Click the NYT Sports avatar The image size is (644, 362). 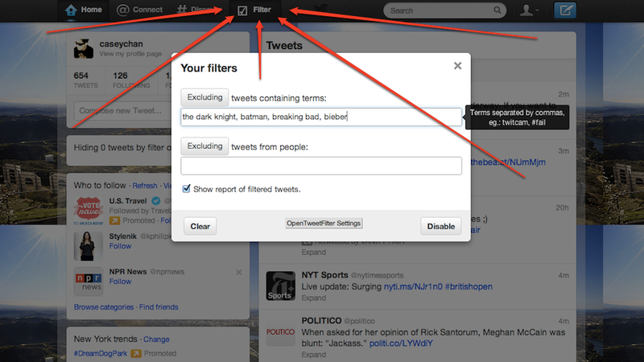280,286
